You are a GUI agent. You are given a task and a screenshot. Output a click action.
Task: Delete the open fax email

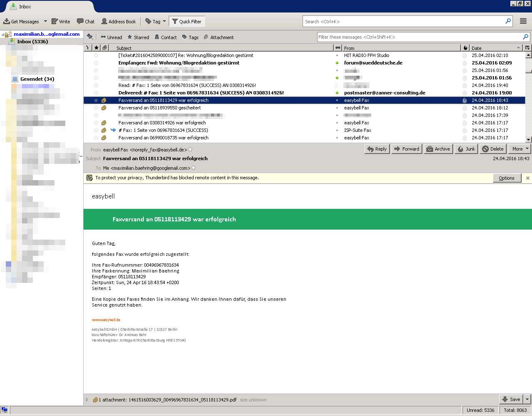tap(493, 149)
